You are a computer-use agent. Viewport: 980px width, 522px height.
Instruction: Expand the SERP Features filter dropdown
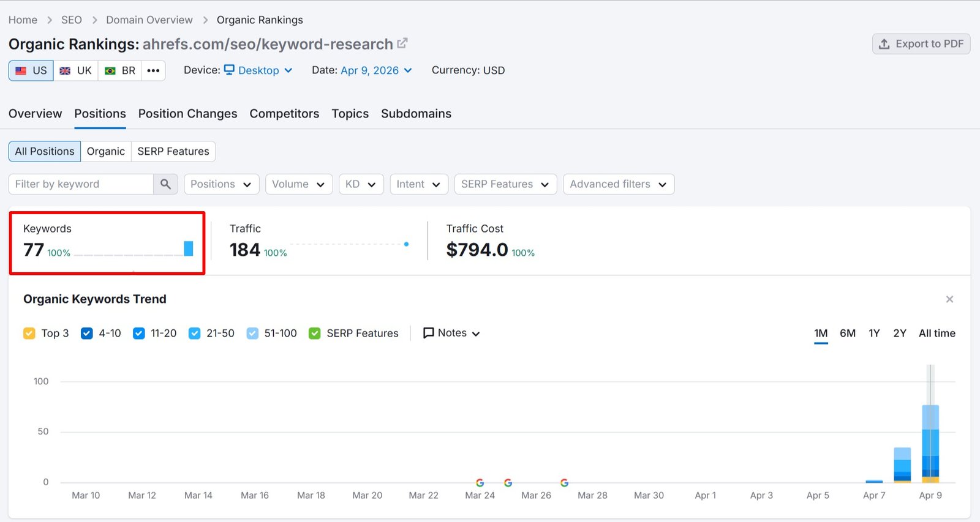coord(505,184)
